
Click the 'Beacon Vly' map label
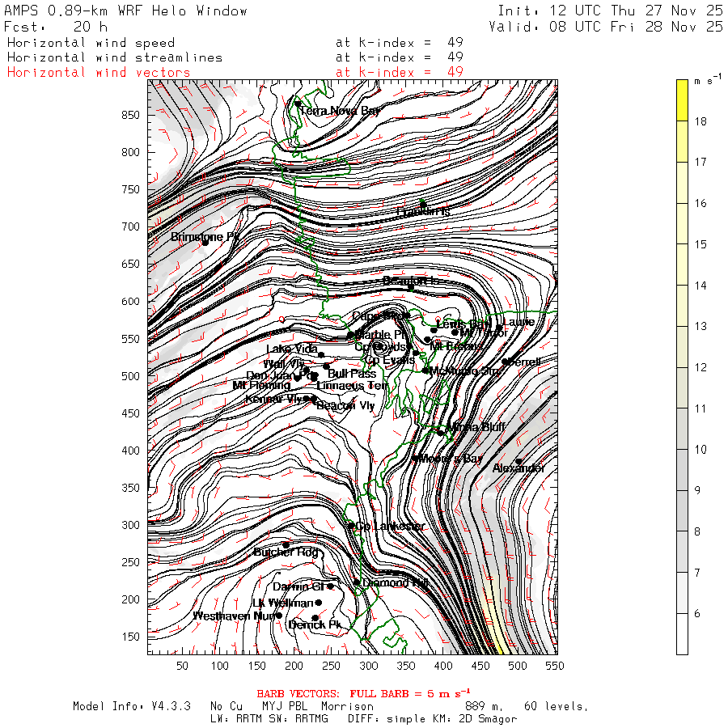[x=345, y=405]
